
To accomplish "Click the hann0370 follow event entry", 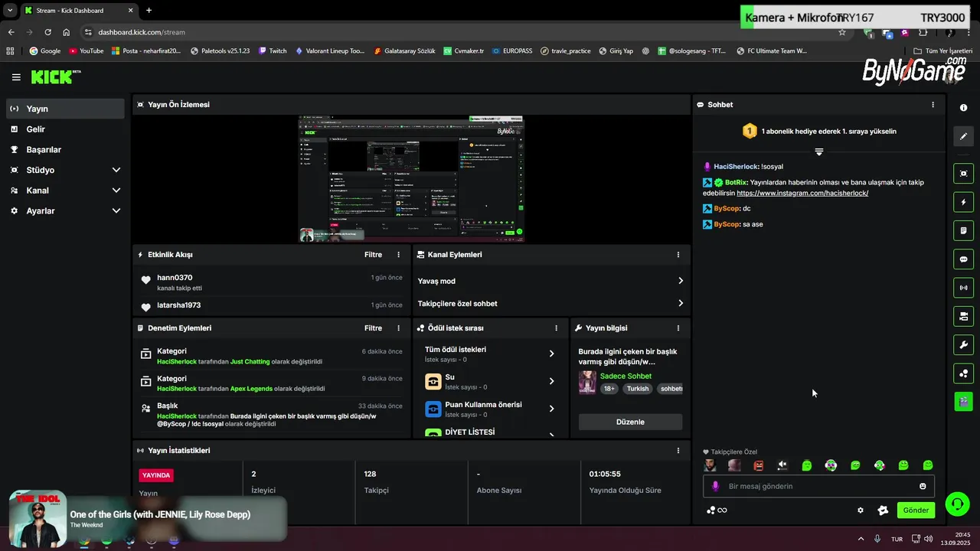I will (x=271, y=282).
